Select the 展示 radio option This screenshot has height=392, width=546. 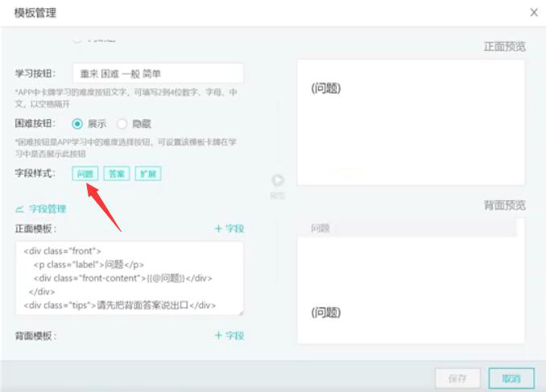point(77,124)
